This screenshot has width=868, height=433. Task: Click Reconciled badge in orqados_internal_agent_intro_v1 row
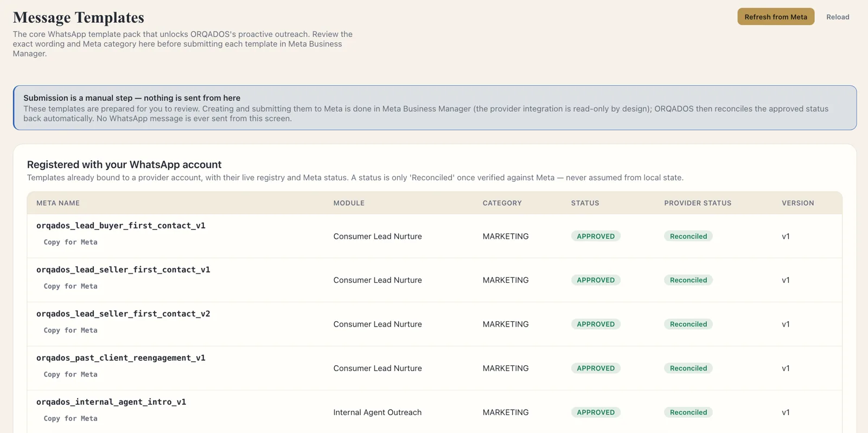688,412
